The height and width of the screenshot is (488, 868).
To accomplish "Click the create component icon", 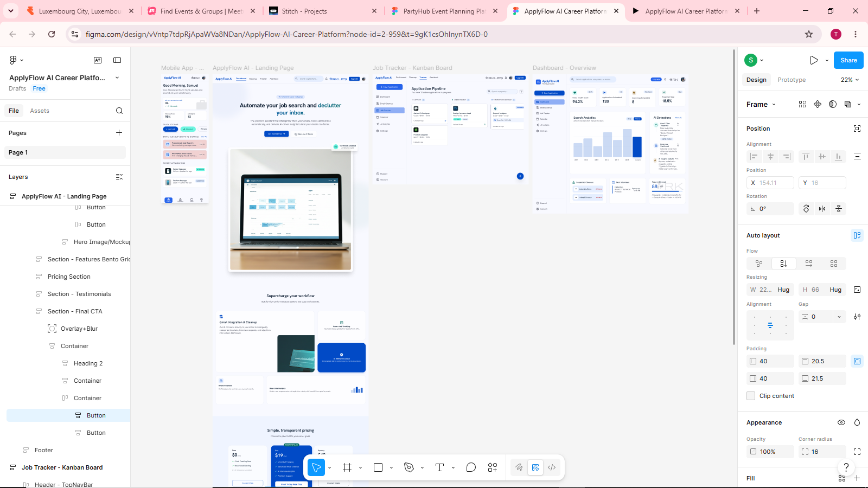I will tap(818, 104).
